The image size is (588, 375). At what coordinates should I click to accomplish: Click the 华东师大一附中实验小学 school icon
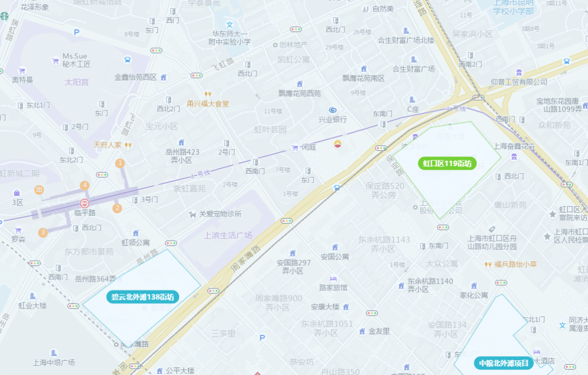[230, 24]
